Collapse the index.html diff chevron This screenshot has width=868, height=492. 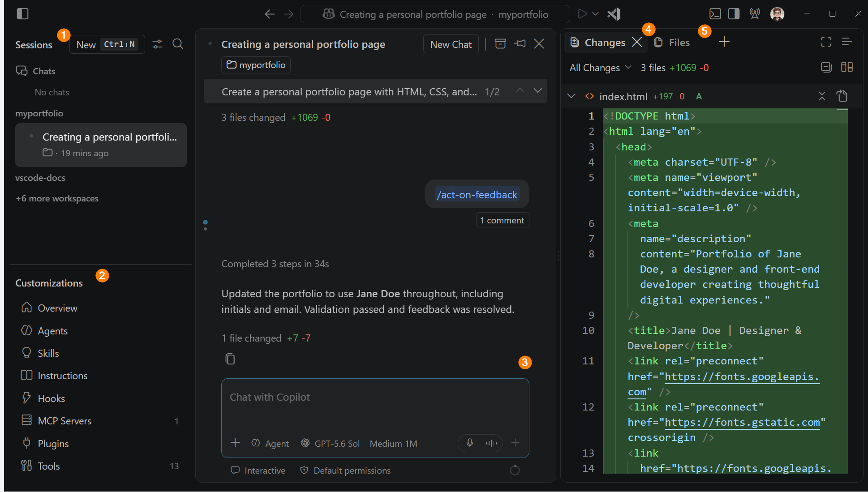571,96
